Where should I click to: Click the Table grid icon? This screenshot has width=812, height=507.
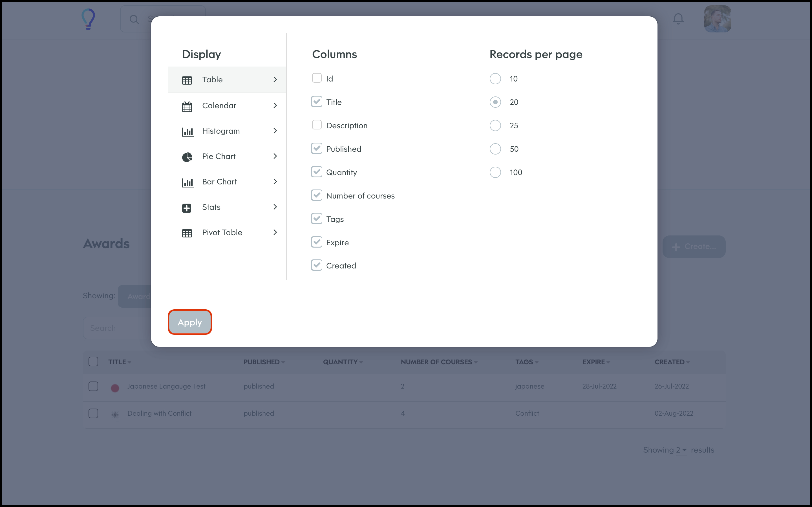point(187,80)
